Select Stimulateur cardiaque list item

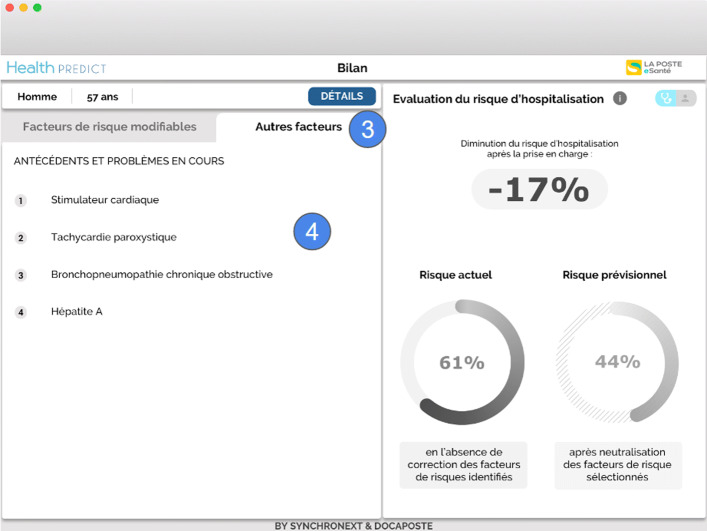[x=105, y=200]
